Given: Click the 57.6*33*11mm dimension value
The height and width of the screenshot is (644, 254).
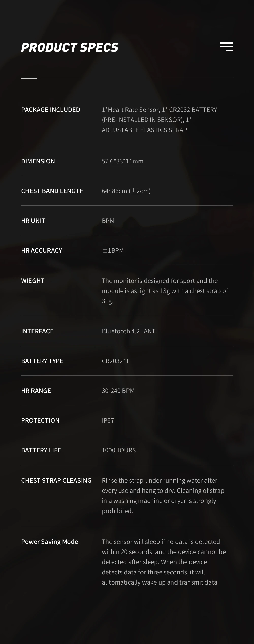Looking at the screenshot, I should coord(123,161).
